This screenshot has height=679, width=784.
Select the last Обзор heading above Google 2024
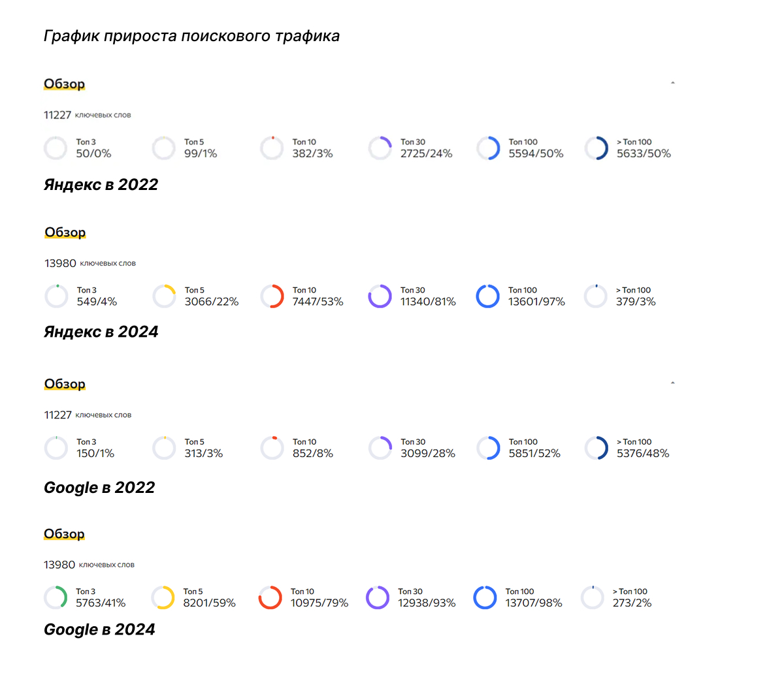[64, 534]
